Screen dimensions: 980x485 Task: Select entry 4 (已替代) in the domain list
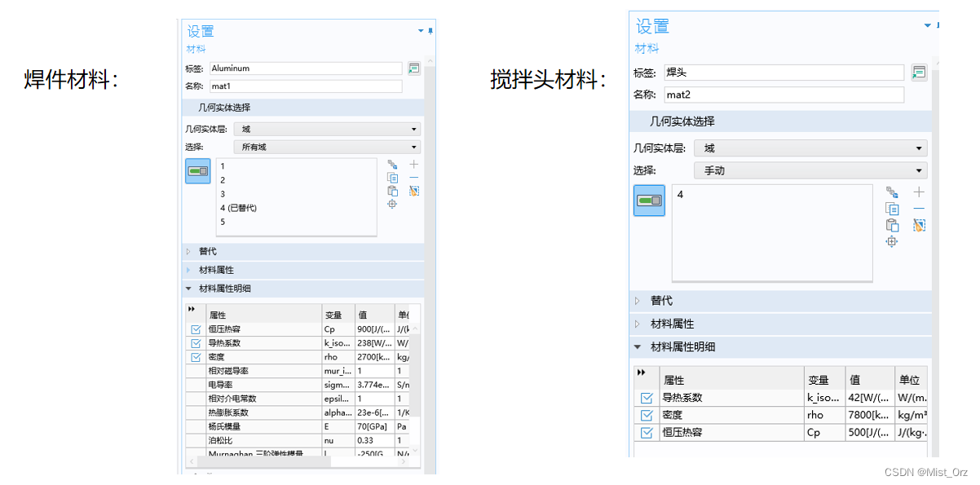click(x=245, y=208)
